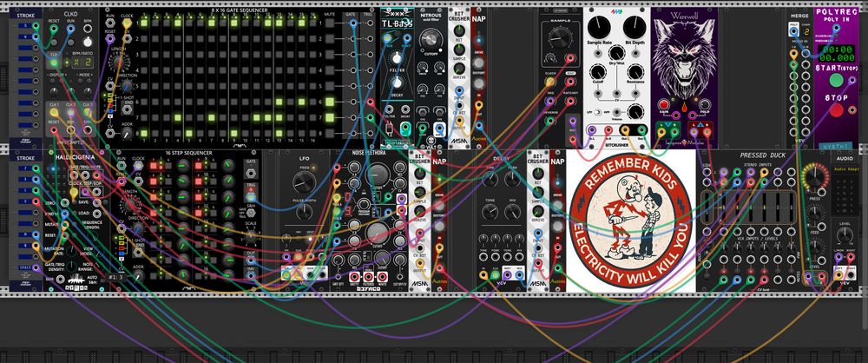The image size is (868, 363).
Task: Click the Remember Kids electricity warning panel
Action: [x=630, y=220]
